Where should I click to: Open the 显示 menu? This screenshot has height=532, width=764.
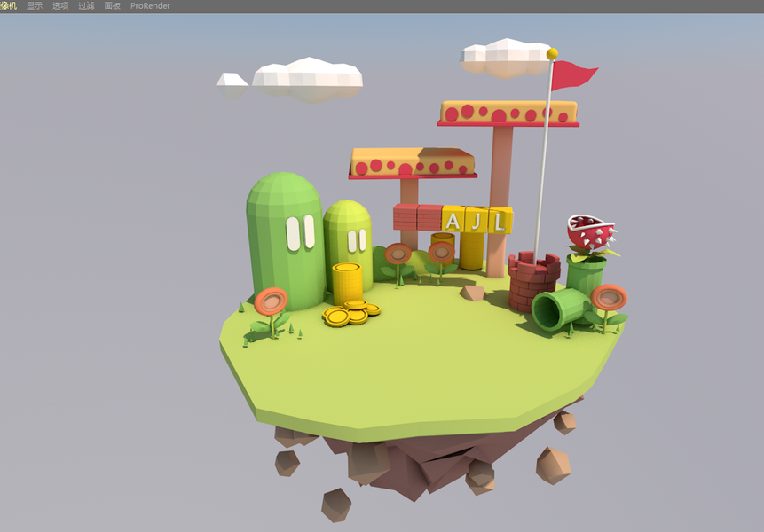(x=35, y=6)
